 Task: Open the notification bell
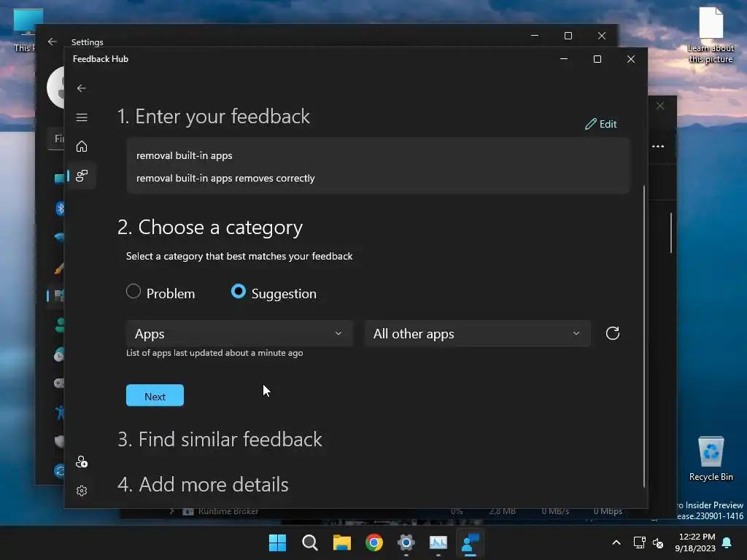727,542
